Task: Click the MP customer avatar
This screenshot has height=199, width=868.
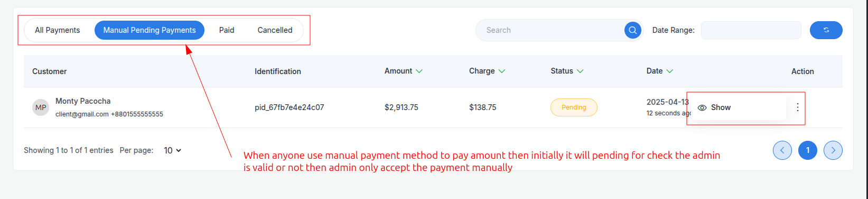Action: click(41, 107)
